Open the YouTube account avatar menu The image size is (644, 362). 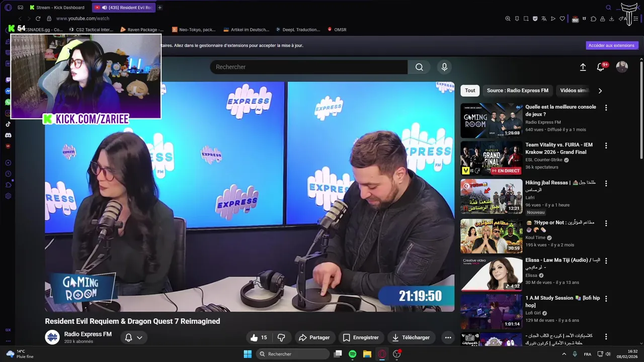622,67
